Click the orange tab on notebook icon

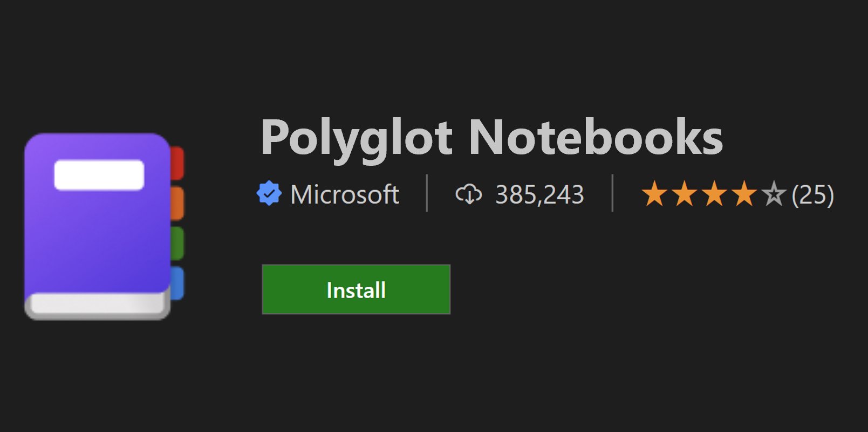[177, 203]
